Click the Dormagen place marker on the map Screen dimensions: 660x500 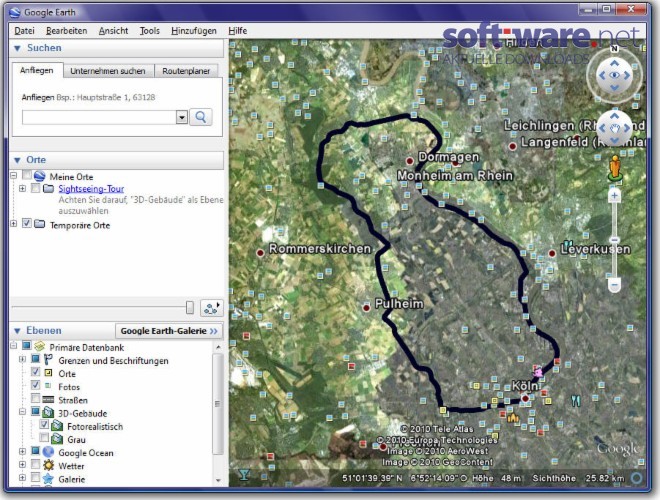(410, 161)
